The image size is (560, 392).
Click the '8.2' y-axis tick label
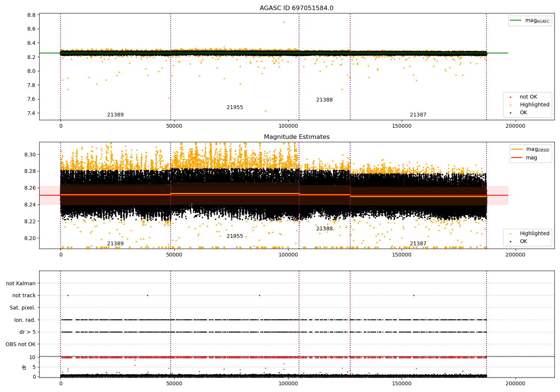tap(31, 57)
